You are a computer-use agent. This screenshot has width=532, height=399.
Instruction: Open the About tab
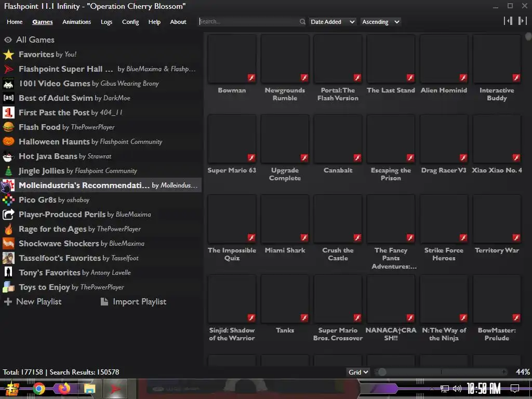178,22
